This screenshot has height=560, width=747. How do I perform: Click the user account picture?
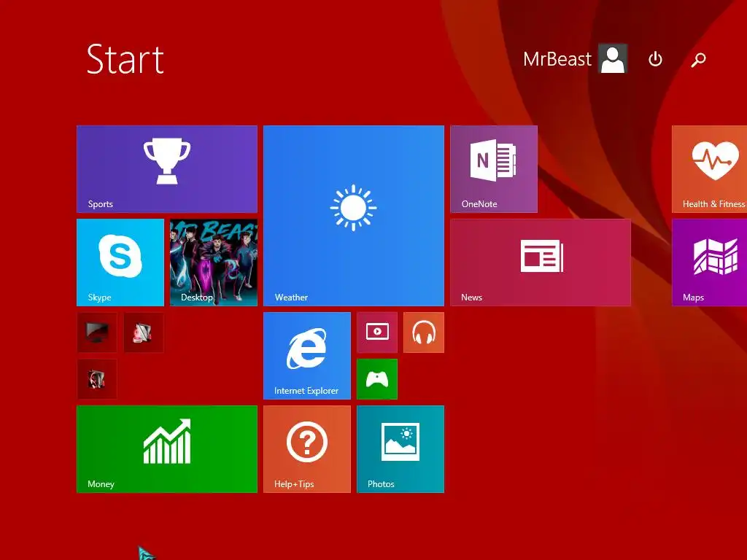coord(613,59)
